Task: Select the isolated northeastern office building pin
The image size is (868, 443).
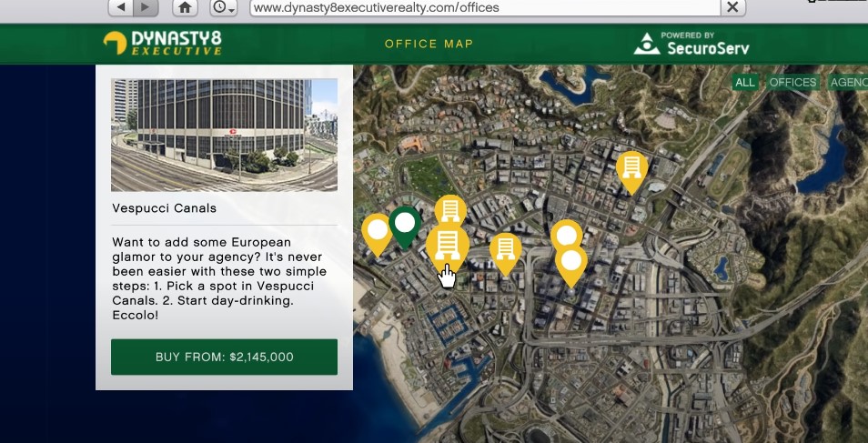Action: tap(631, 170)
